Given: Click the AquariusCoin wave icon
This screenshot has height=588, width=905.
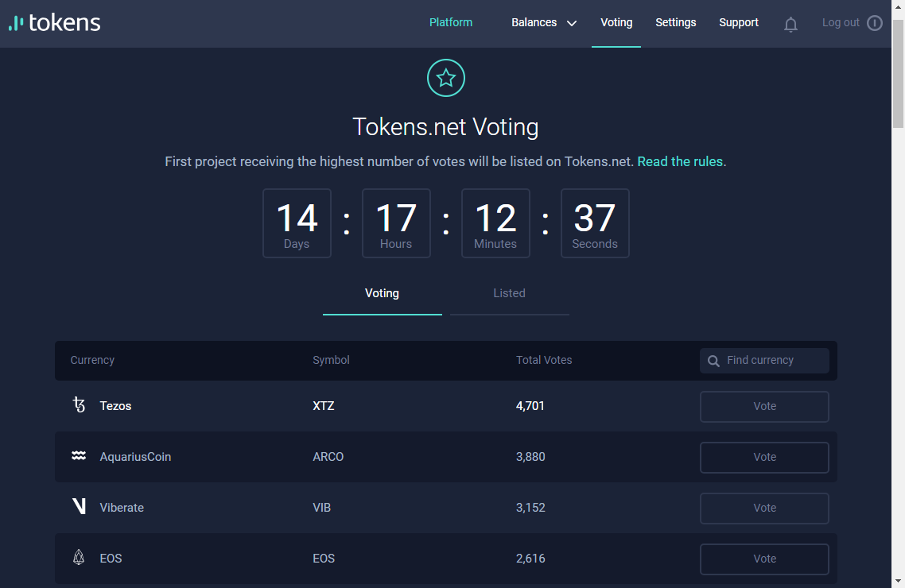Looking at the screenshot, I should point(79,456).
